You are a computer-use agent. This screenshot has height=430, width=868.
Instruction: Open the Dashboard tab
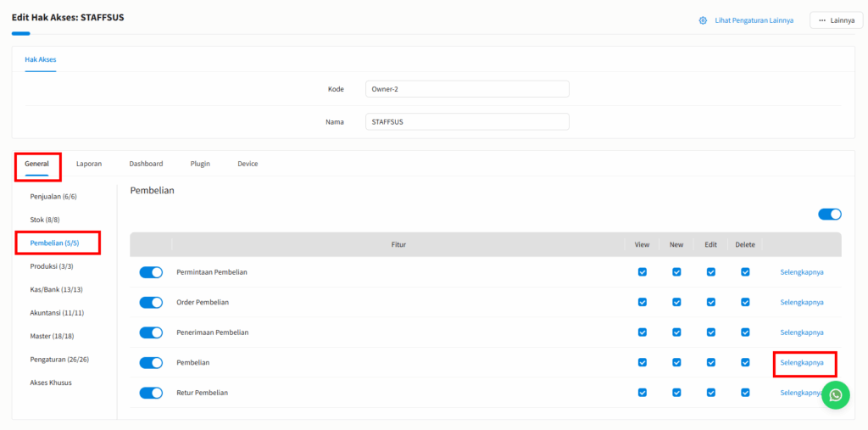tap(146, 164)
